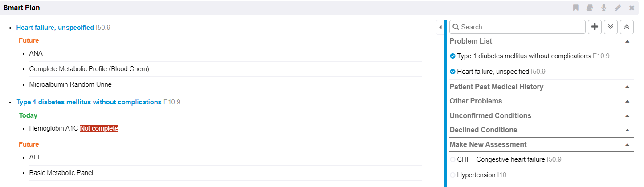Uncheck Type 1 diabetes mellitus in Problem List
Viewport: 644px width, 187px height.
[x=453, y=56]
